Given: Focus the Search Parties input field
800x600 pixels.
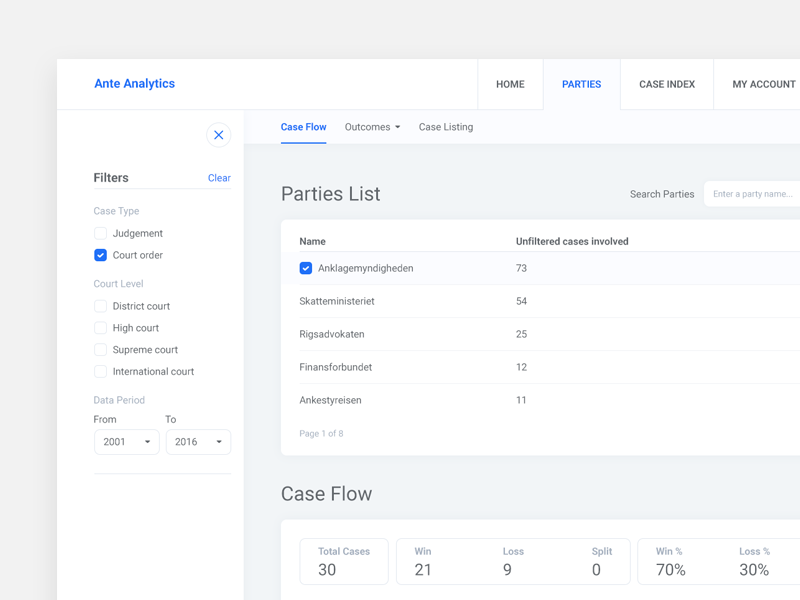Looking at the screenshot, I should click(753, 194).
